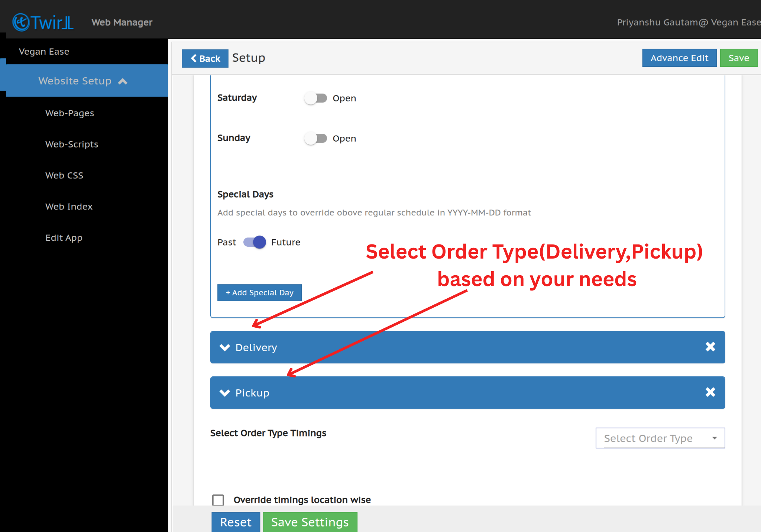Open Web Index menu item

(69, 207)
